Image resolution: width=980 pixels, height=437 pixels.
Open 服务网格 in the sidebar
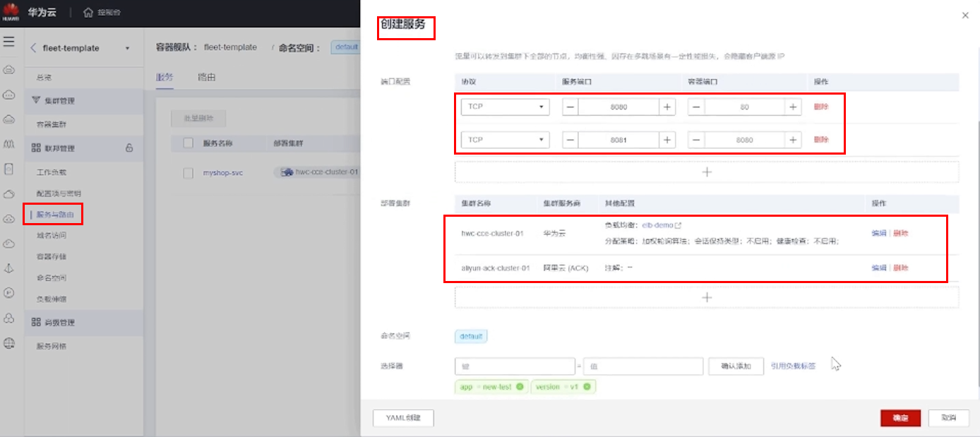click(52, 347)
